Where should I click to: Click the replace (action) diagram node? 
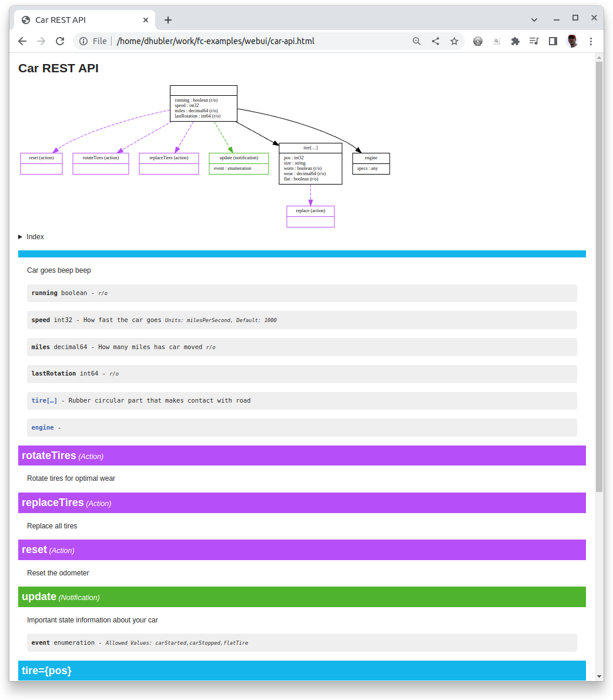pyautogui.click(x=310, y=211)
